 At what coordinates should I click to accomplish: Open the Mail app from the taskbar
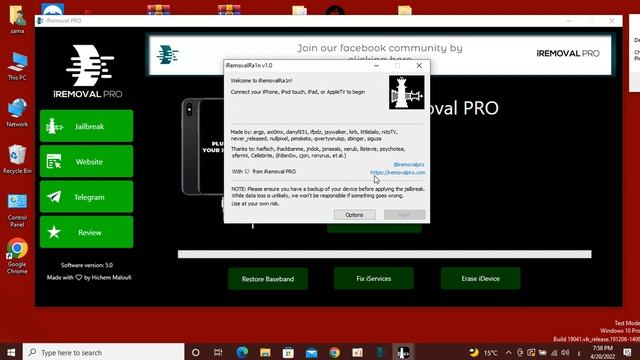click(x=311, y=352)
